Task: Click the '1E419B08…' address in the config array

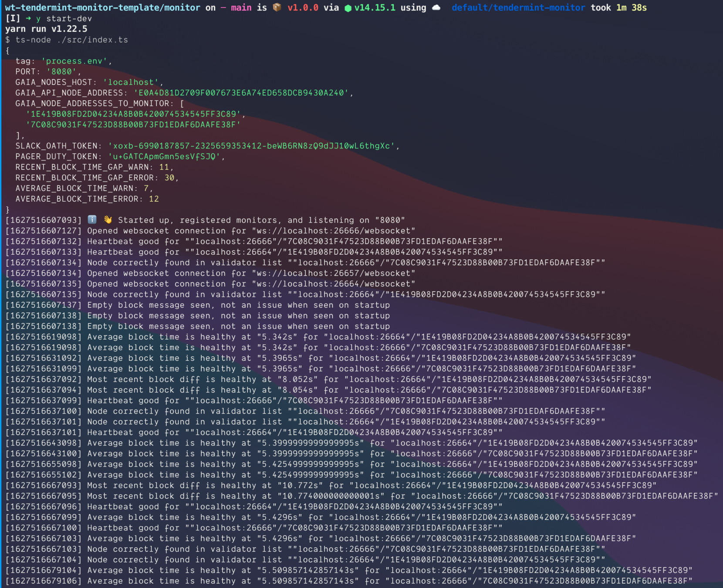Action: [x=133, y=114]
